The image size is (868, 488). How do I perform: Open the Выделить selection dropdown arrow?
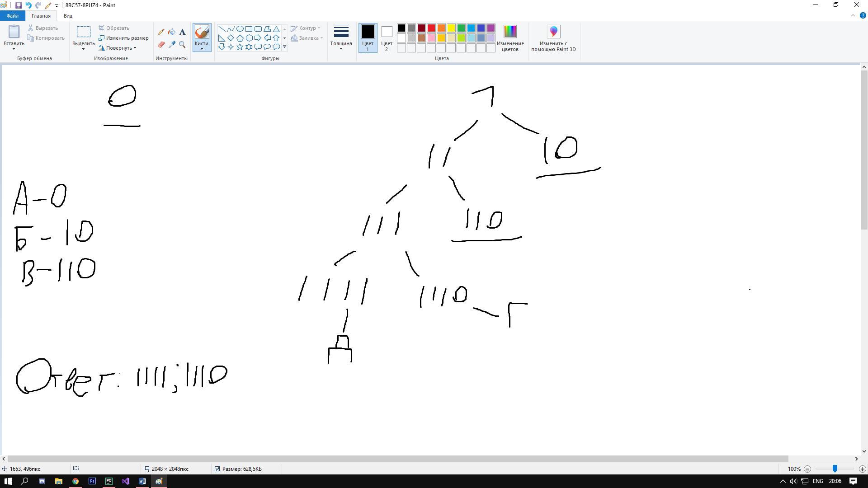click(x=83, y=49)
